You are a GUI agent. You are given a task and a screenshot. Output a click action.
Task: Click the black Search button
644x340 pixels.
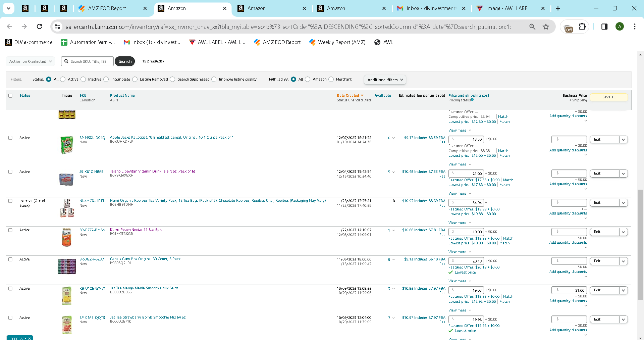(x=125, y=61)
